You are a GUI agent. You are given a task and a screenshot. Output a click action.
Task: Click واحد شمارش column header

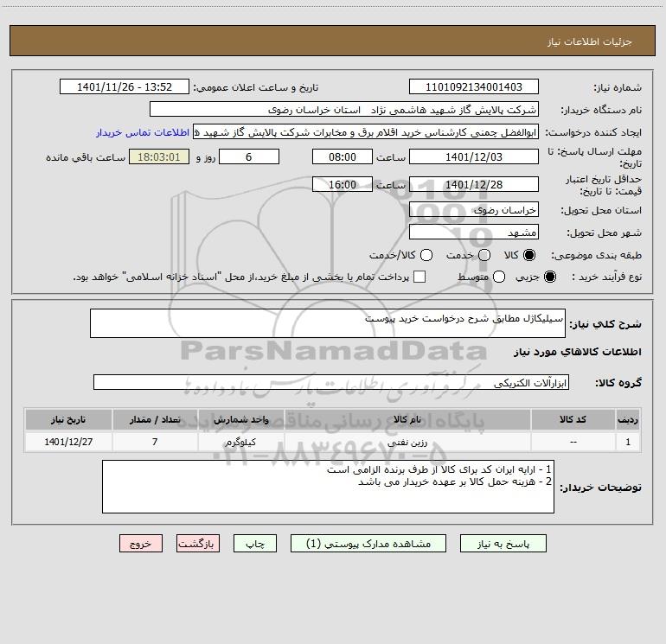pyautogui.click(x=240, y=419)
